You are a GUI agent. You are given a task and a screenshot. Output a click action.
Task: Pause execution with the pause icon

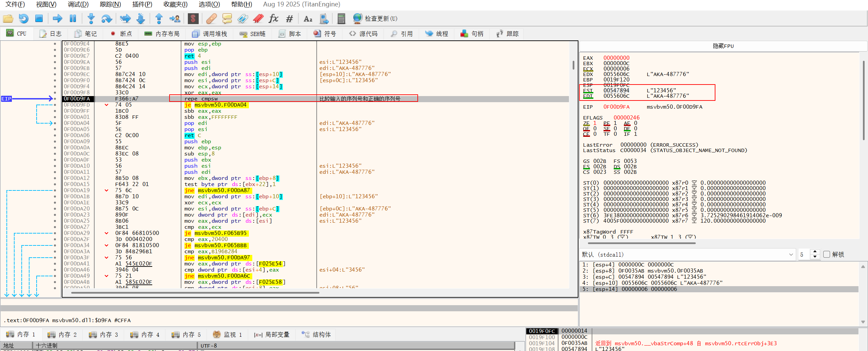point(73,19)
